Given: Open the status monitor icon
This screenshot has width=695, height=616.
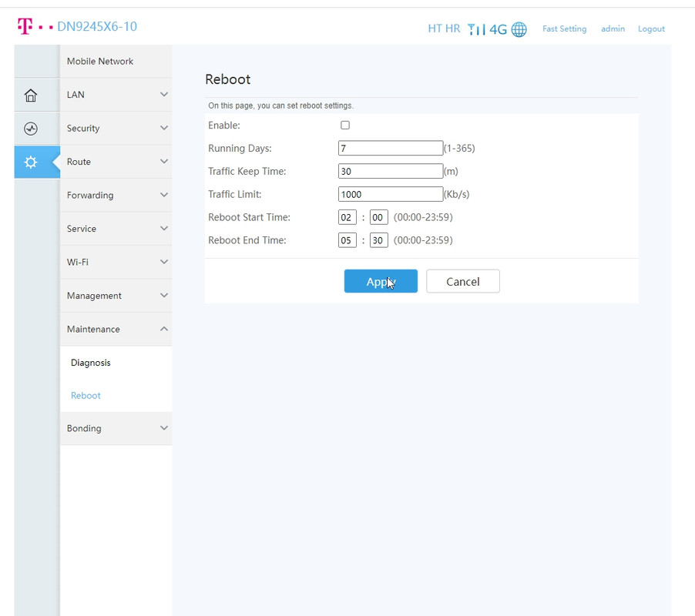Looking at the screenshot, I should (x=31, y=129).
